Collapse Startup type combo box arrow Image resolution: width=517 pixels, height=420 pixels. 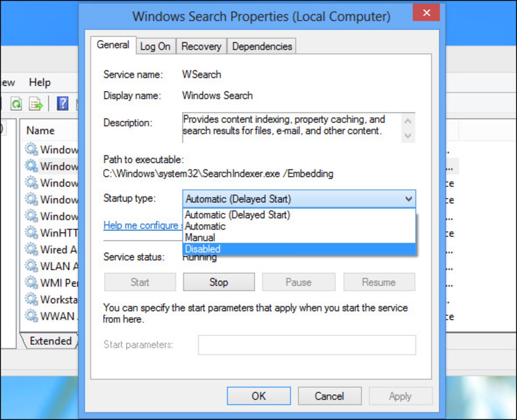[408, 199]
